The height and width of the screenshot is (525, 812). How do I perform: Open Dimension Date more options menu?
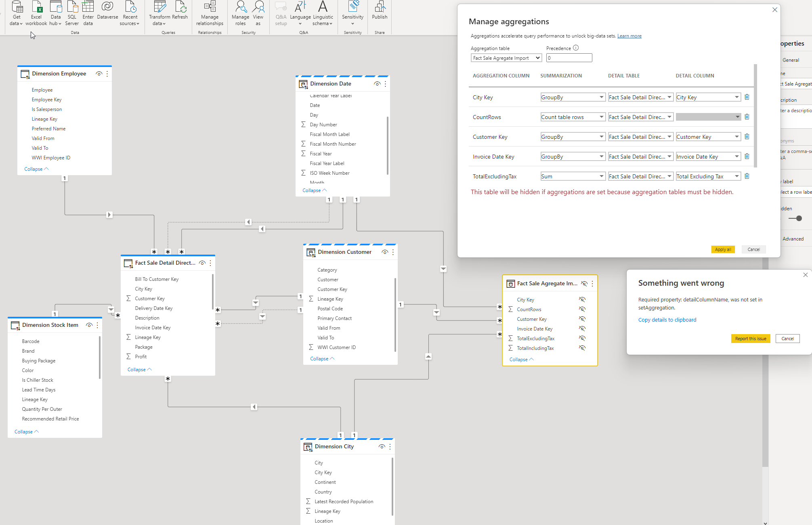385,84
